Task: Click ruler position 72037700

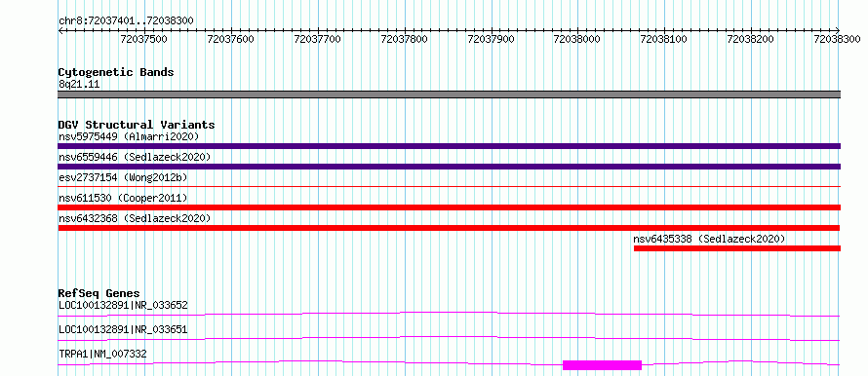Action: (x=318, y=39)
